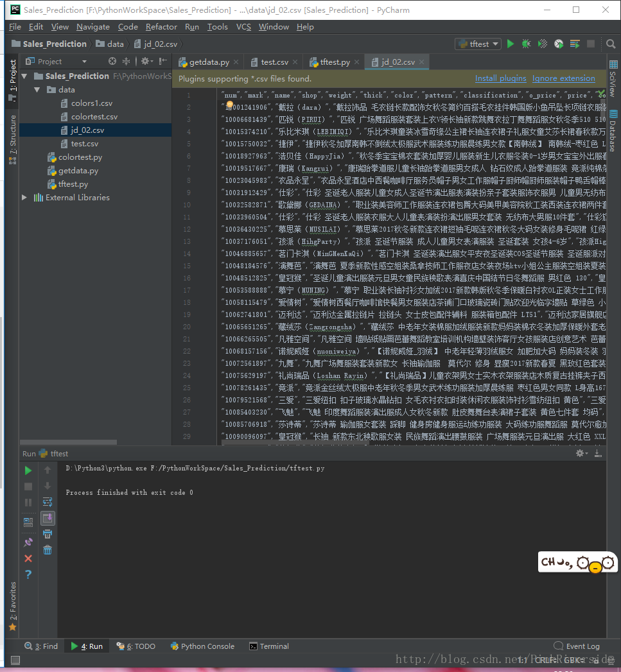Clear all Run console output
The height and width of the screenshot is (672, 621).
pyautogui.click(x=48, y=550)
